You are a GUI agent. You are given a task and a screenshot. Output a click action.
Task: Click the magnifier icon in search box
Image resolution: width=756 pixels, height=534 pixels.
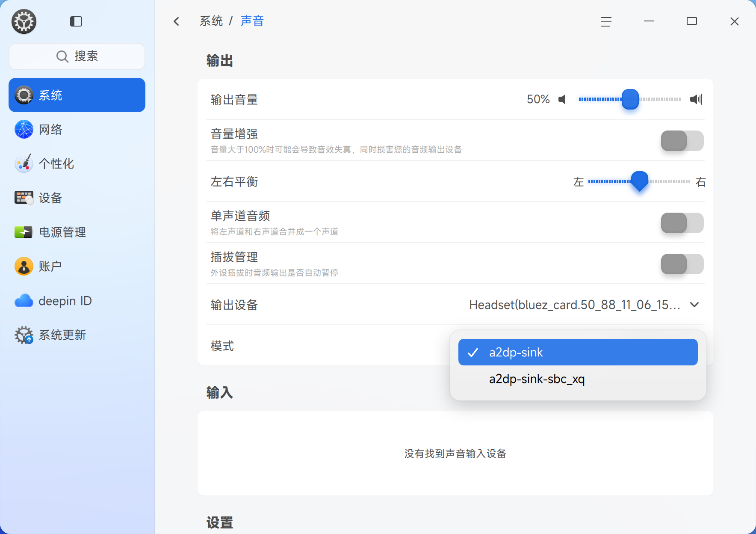tap(62, 56)
